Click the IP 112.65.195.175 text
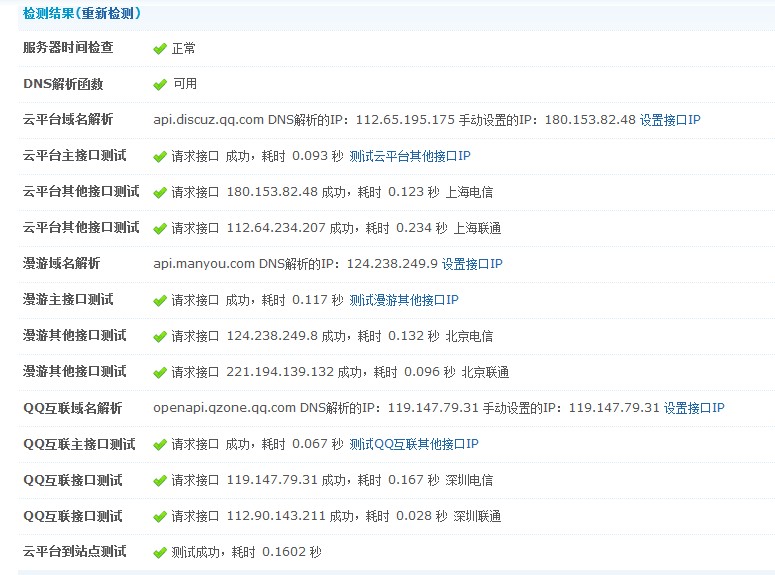 405,120
